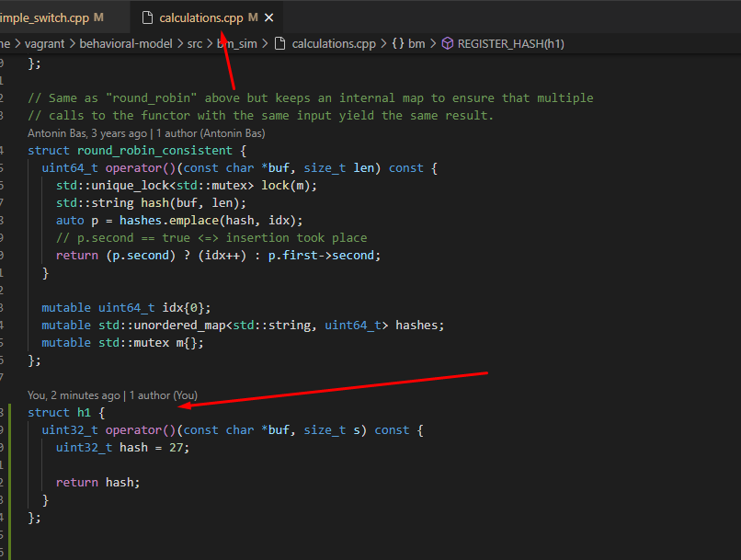This screenshot has width=741, height=560.
Task: Click the calculations.cpp tab file icon
Action: (x=147, y=18)
